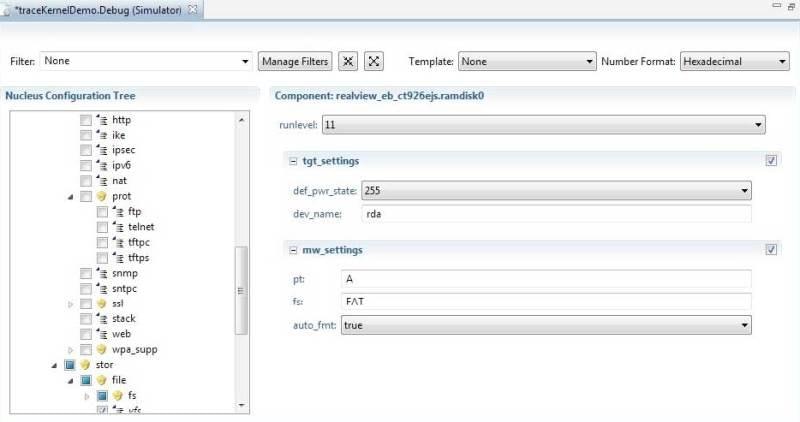The width and height of the screenshot is (800, 422).
Task: Select the traceKernelDemo.Debug editor tab
Action: (x=100, y=9)
